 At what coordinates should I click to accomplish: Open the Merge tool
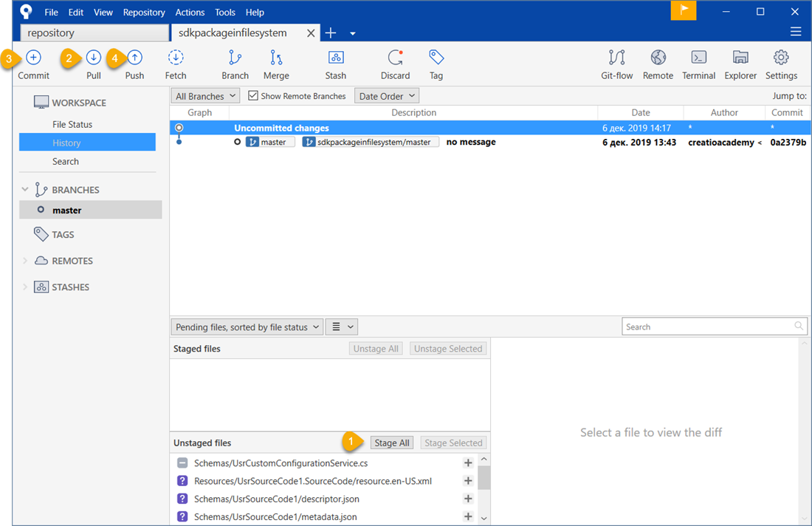click(x=276, y=64)
